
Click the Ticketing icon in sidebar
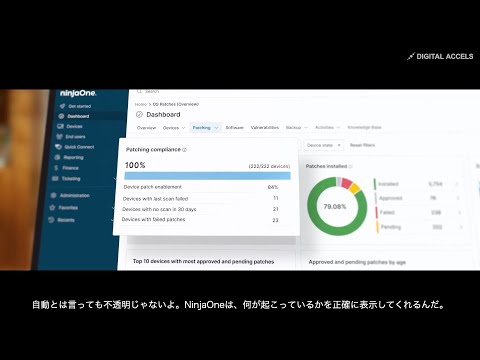pyautogui.click(x=55, y=179)
